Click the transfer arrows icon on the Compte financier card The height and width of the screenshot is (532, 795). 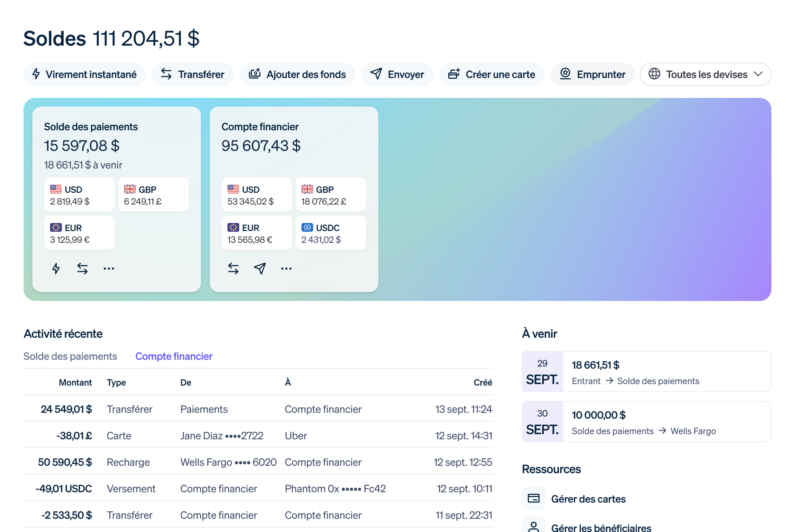[x=233, y=268]
